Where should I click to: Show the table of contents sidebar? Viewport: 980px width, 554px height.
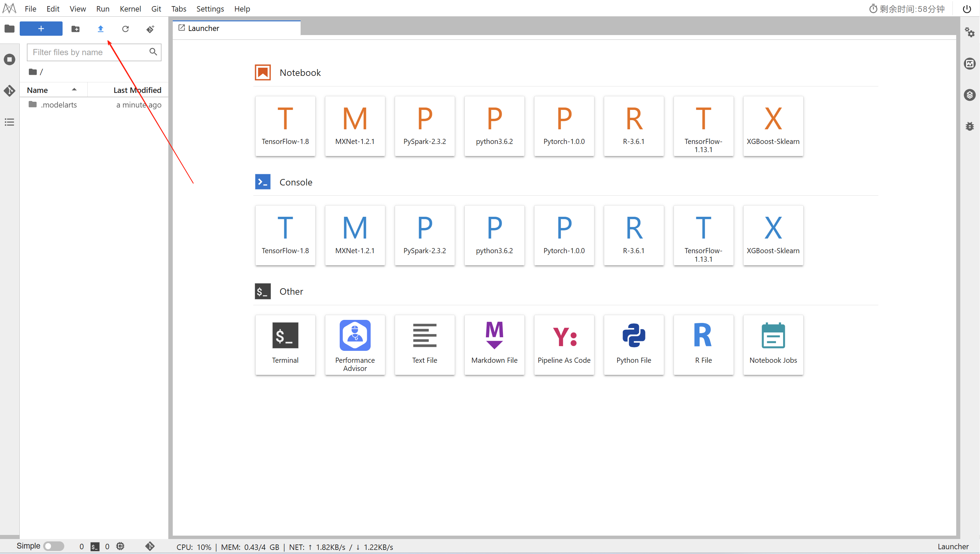pyautogui.click(x=10, y=122)
